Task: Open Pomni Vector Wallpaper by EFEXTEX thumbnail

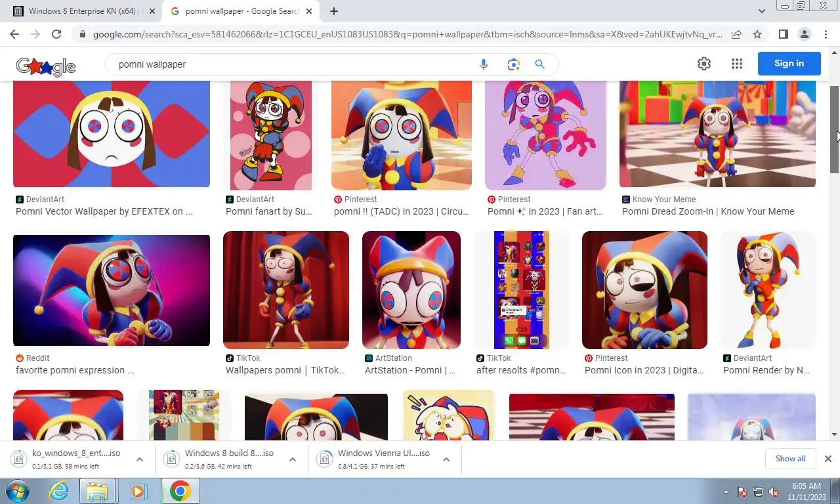Action: point(112,134)
